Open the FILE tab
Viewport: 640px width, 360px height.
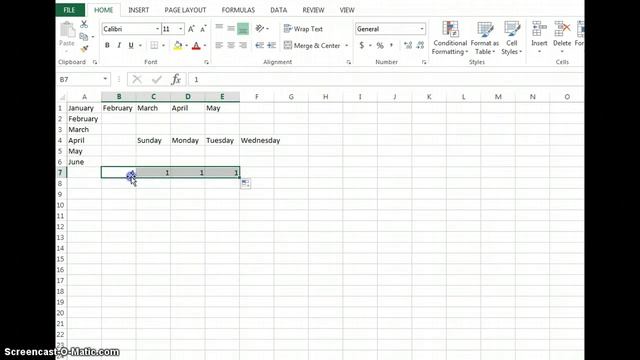(69, 10)
